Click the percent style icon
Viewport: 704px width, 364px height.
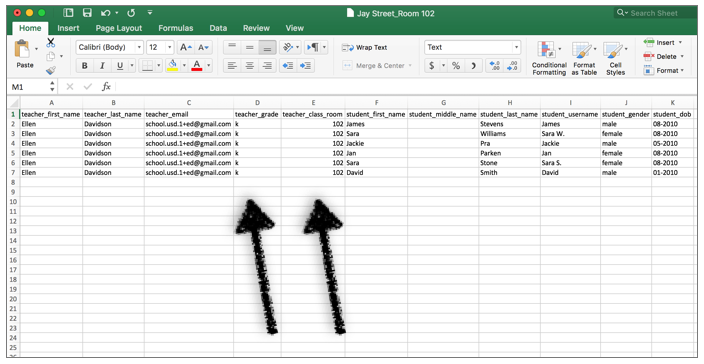(456, 66)
